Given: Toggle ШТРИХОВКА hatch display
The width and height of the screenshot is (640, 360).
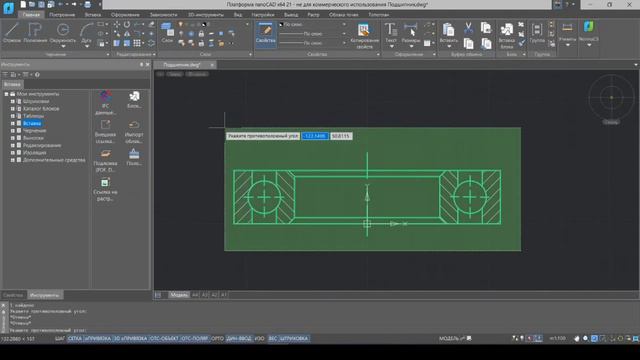Looking at the screenshot, I should click(294, 338).
